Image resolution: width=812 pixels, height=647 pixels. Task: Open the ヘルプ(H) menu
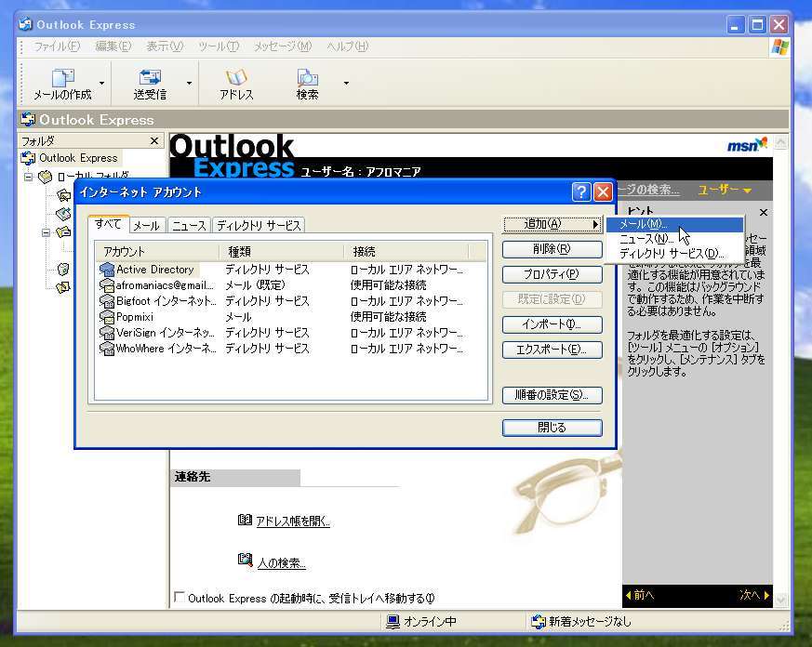[348, 46]
